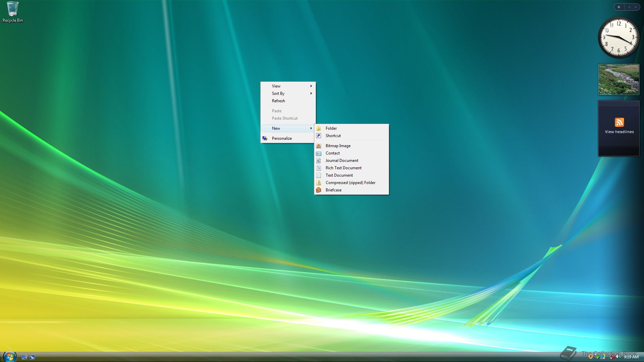Select Briefcase from the New submenu

352,190
